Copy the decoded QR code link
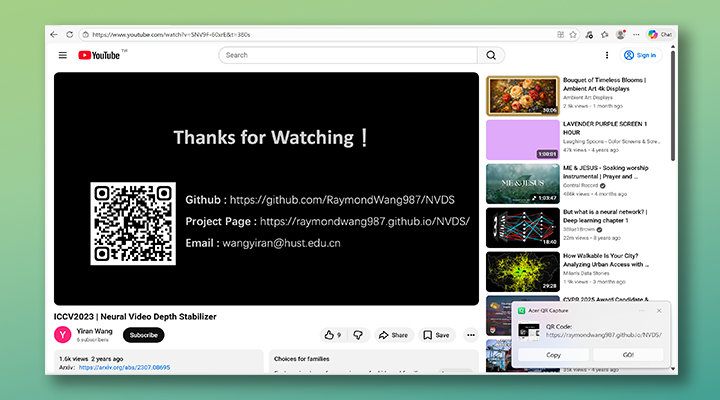 click(x=553, y=355)
